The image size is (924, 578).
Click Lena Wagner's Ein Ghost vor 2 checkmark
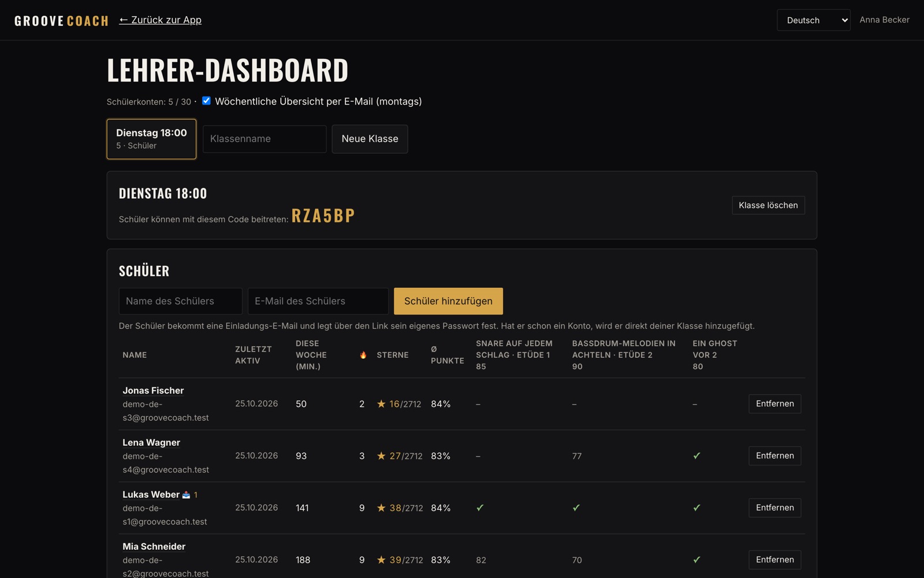696,456
